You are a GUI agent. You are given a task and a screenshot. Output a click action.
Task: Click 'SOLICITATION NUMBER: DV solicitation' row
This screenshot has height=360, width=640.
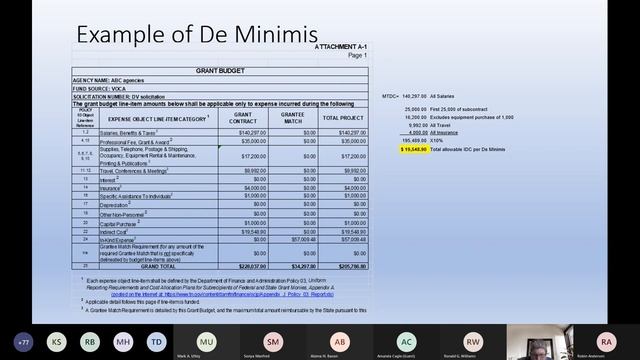[x=220, y=97]
